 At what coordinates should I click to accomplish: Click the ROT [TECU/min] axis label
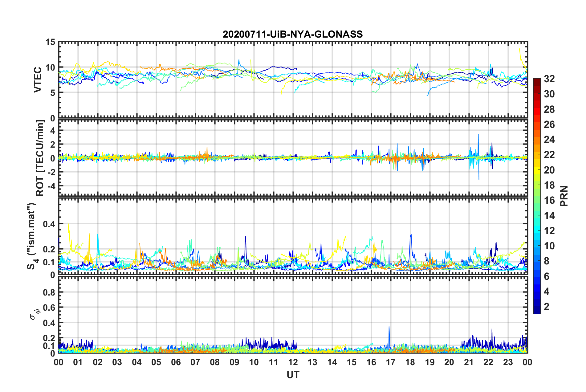click(x=40, y=158)
